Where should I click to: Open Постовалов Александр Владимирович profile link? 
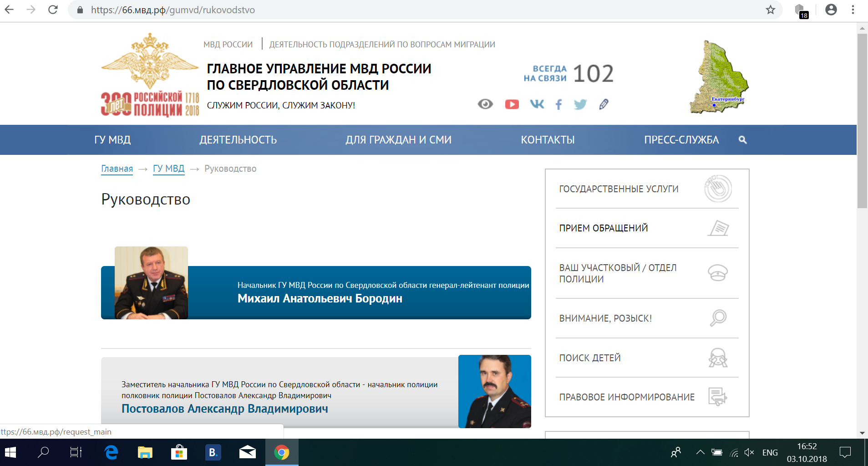(x=224, y=409)
